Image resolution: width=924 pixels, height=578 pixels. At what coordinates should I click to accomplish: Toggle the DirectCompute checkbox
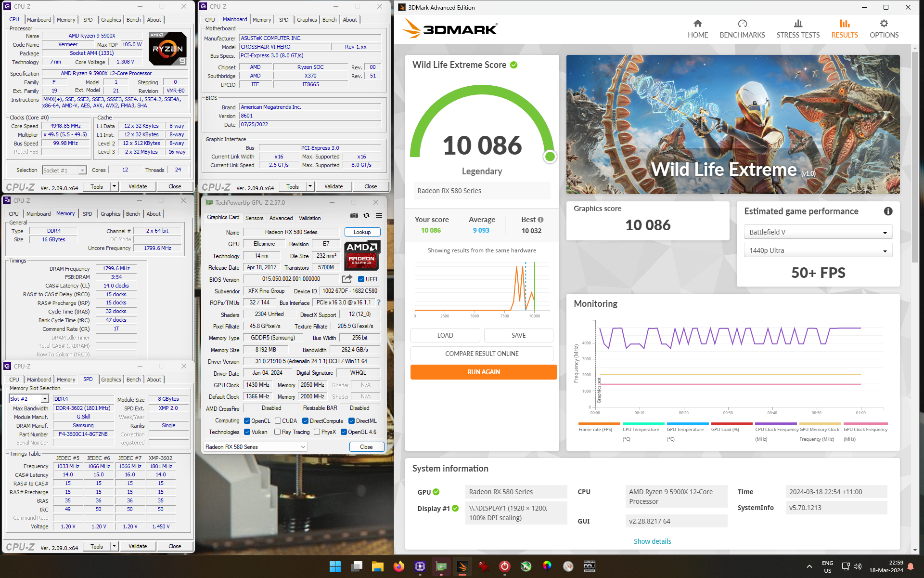click(x=305, y=420)
